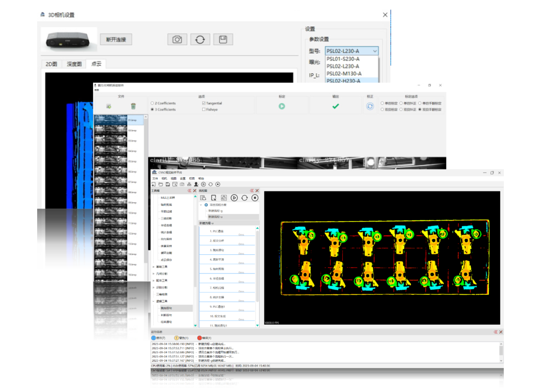The width and height of the screenshot is (535, 392).
Task: Switch to the 深度图 tab
Action: [x=74, y=64]
